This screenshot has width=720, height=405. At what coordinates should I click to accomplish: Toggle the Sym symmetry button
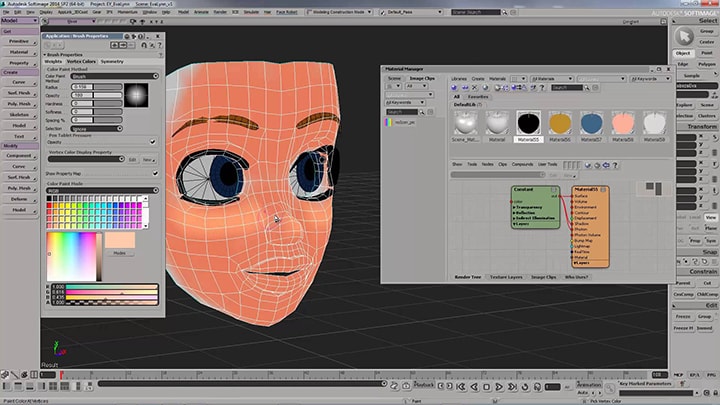point(711,241)
